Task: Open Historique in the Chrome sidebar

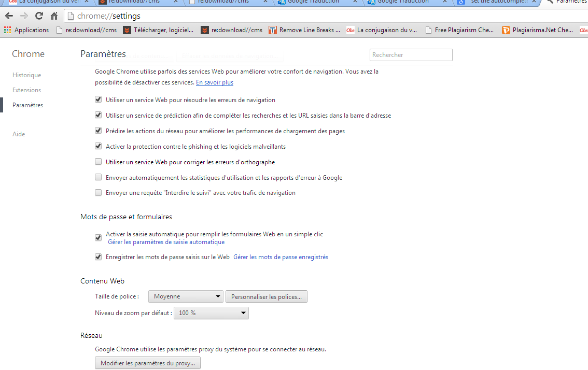Action: click(x=26, y=75)
